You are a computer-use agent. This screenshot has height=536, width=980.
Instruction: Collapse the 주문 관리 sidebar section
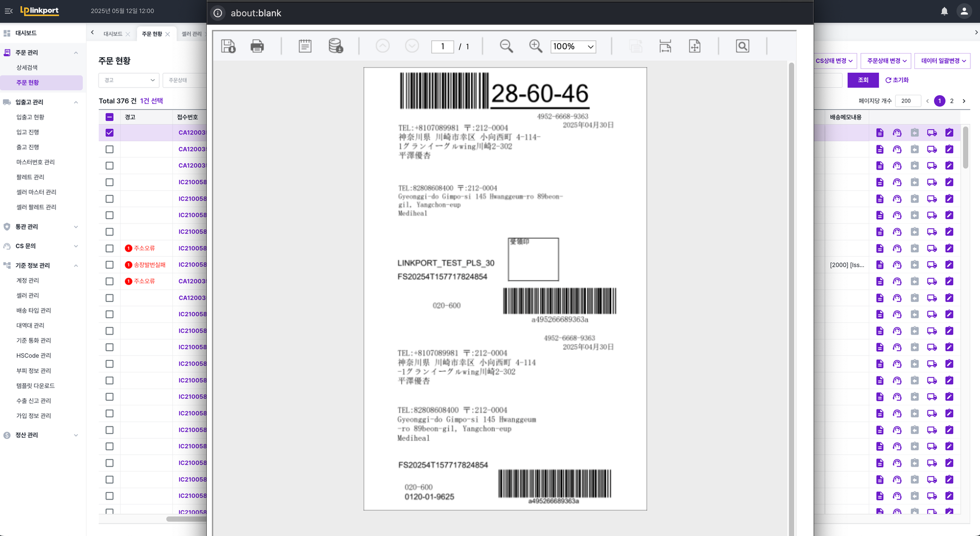(76, 53)
